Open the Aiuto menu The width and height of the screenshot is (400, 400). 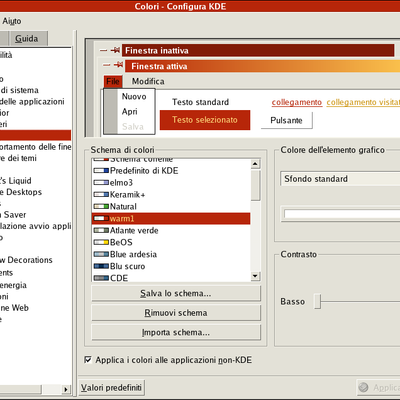[12, 21]
